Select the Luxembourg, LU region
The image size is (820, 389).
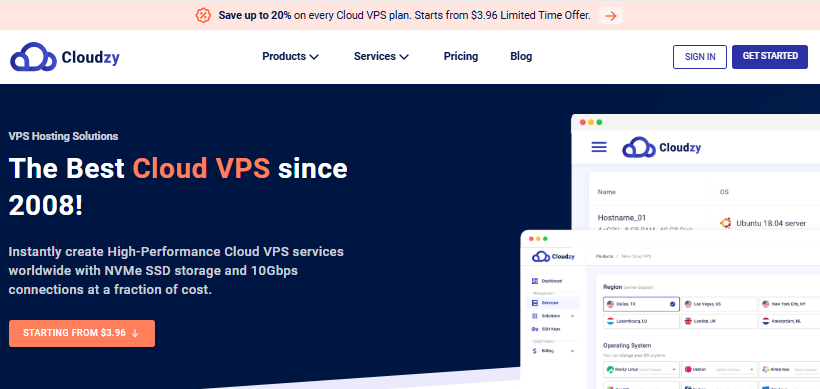point(641,321)
